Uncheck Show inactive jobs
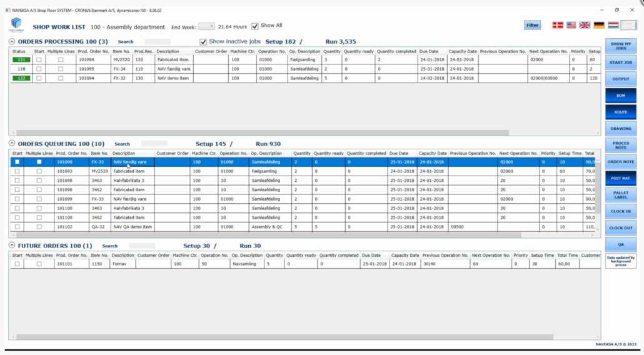This screenshot has width=644, height=355. [x=203, y=42]
